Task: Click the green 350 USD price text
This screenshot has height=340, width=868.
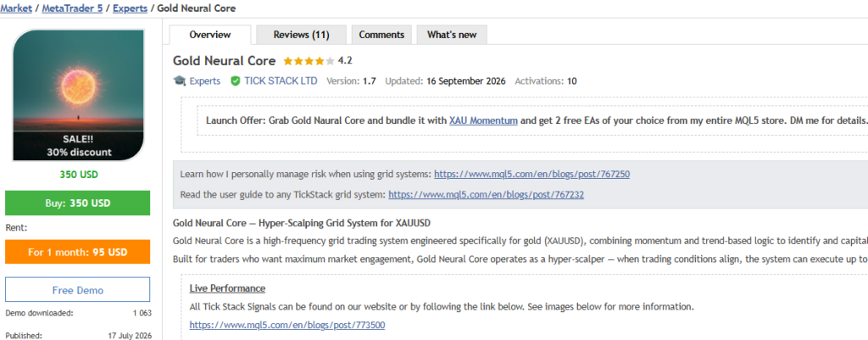Action: click(x=78, y=175)
